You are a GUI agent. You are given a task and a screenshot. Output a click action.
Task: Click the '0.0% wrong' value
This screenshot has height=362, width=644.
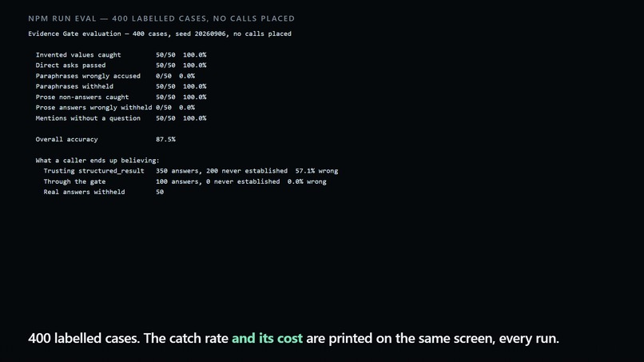[x=307, y=181]
